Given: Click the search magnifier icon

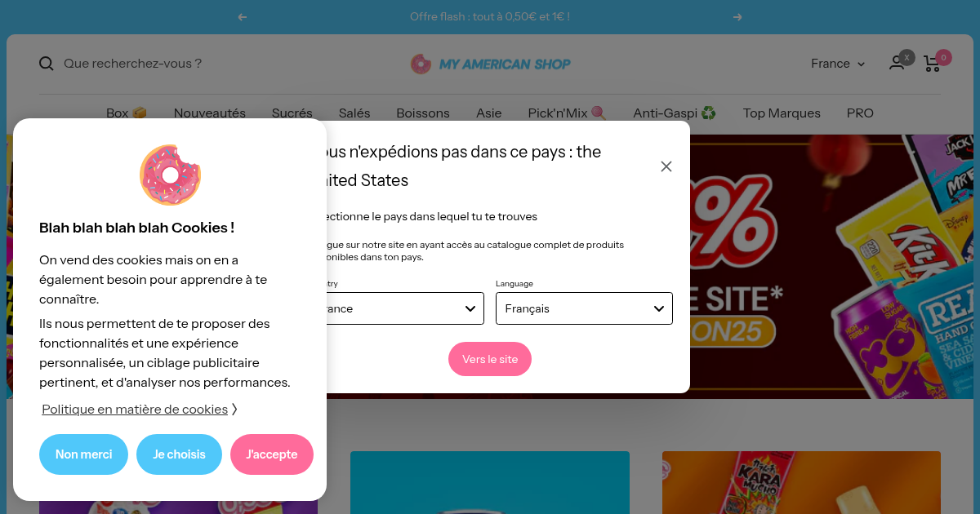Looking at the screenshot, I should pos(47,64).
